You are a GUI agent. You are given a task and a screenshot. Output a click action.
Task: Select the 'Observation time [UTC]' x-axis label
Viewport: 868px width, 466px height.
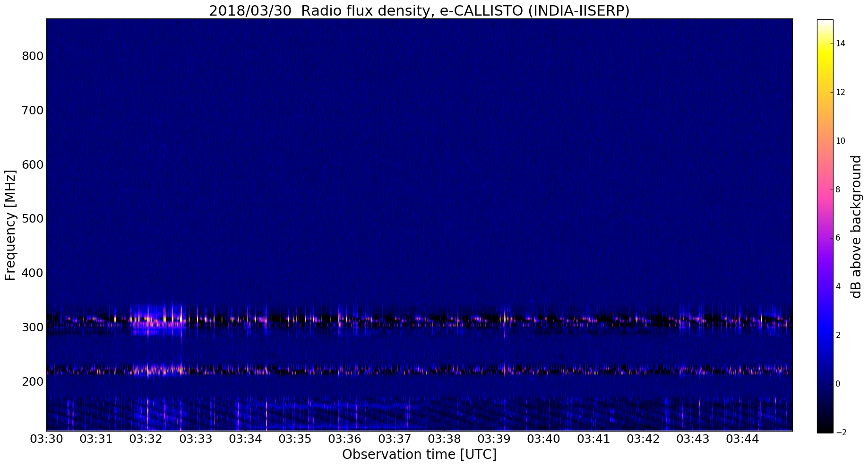click(419, 454)
